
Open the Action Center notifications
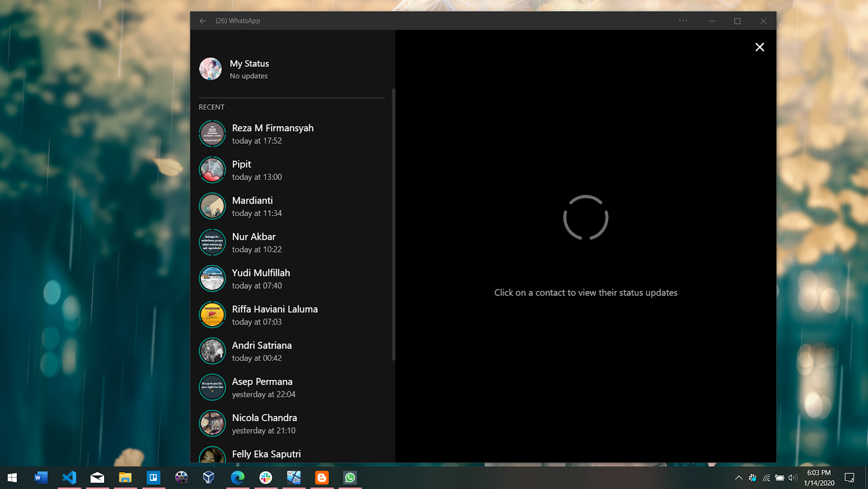(x=850, y=478)
